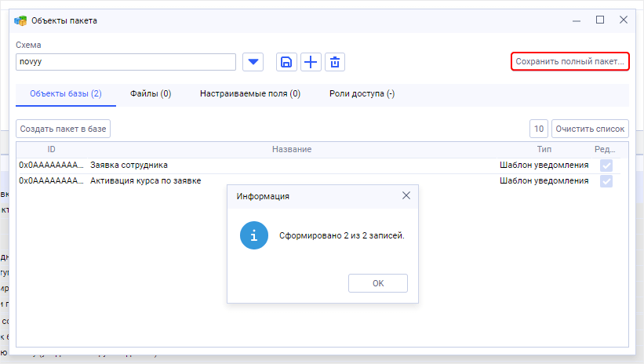Click the Тип column header

click(x=544, y=149)
